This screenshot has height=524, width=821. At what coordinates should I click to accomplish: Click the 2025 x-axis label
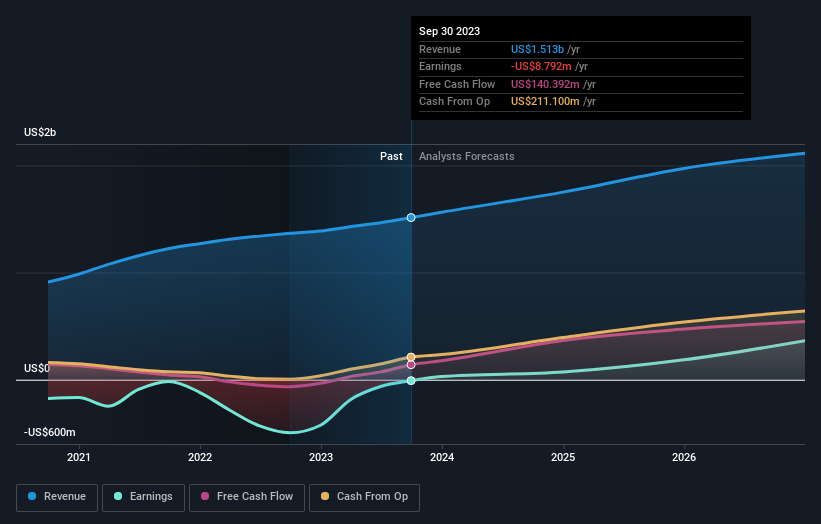click(563, 458)
